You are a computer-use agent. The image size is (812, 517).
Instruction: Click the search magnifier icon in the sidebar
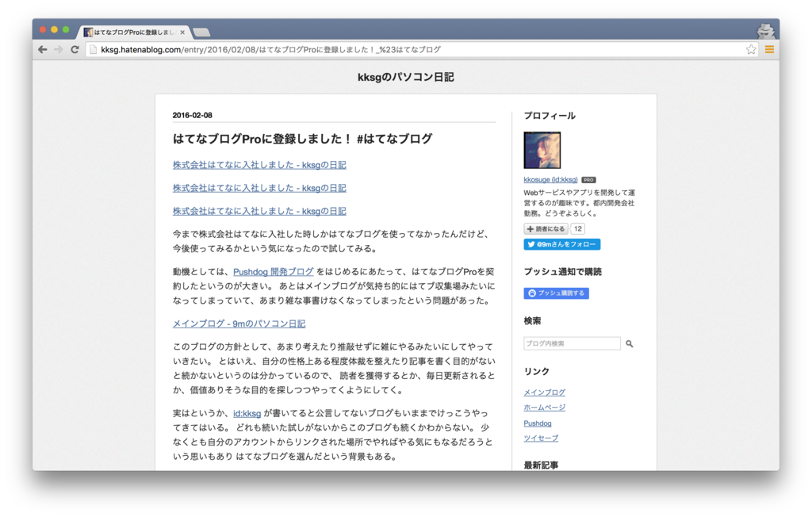pos(630,343)
